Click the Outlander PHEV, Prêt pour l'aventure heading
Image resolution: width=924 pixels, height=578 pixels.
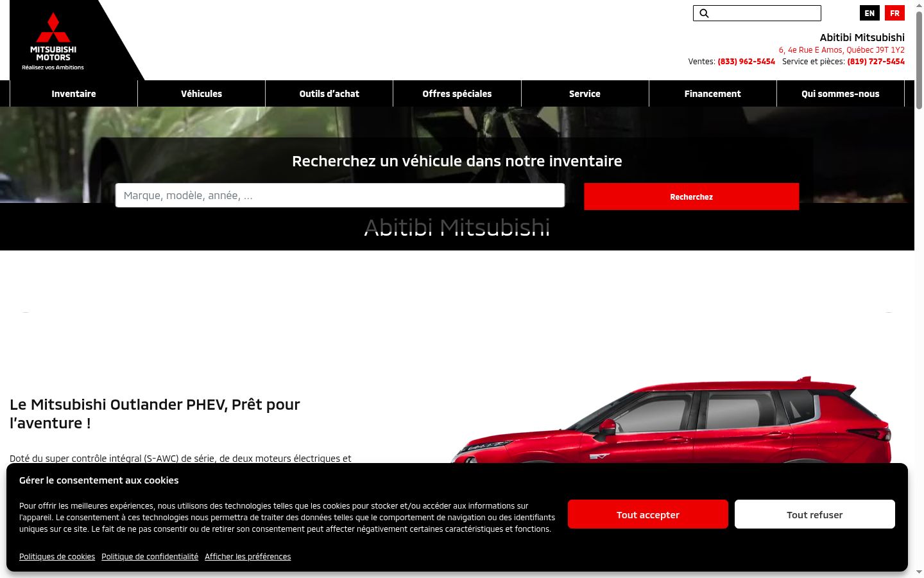155,414
